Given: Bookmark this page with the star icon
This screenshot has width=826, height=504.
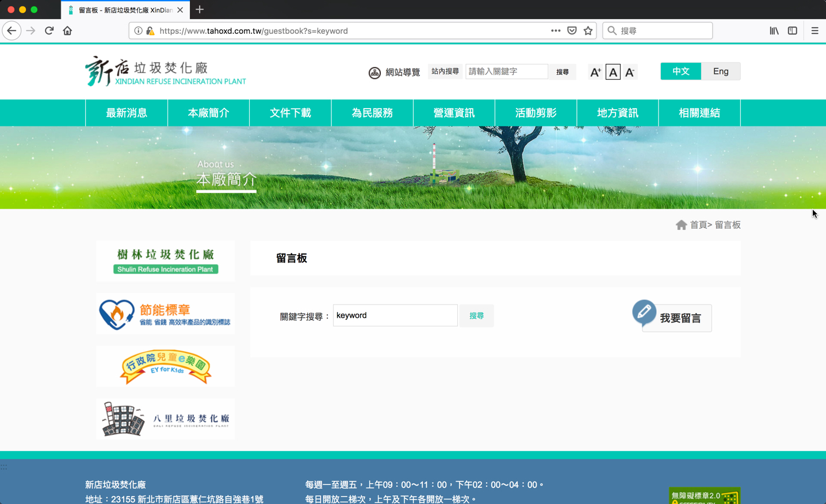Looking at the screenshot, I should click(x=588, y=30).
